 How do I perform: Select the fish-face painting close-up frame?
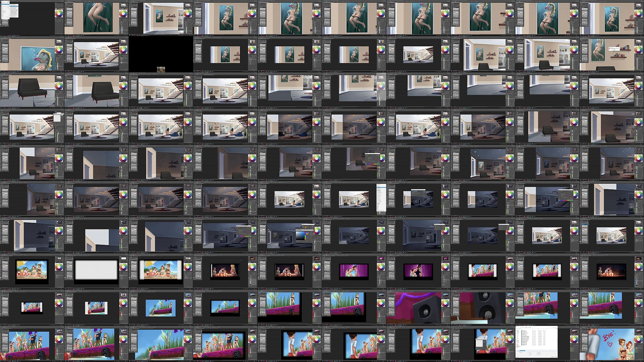pyautogui.click(x=32, y=54)
